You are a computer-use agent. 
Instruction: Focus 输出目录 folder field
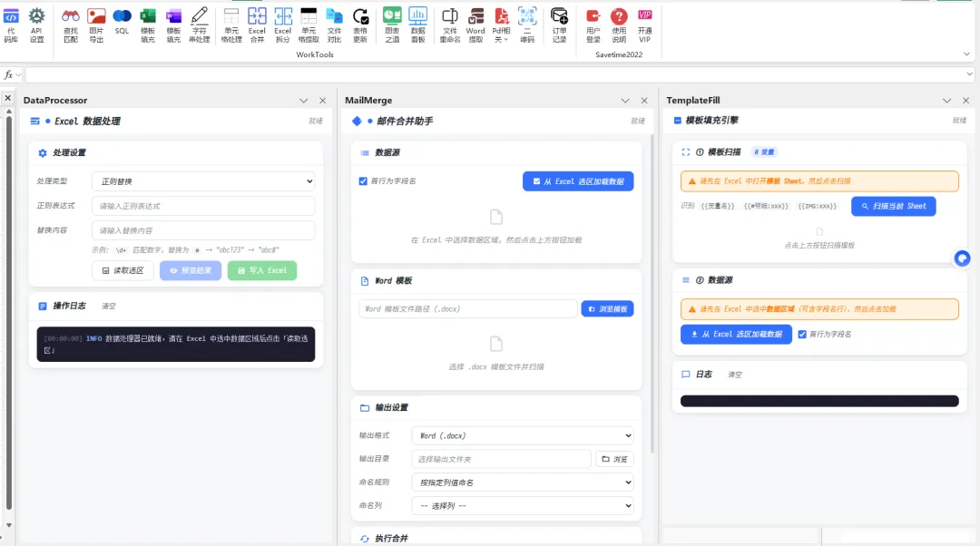coord(501,459)
